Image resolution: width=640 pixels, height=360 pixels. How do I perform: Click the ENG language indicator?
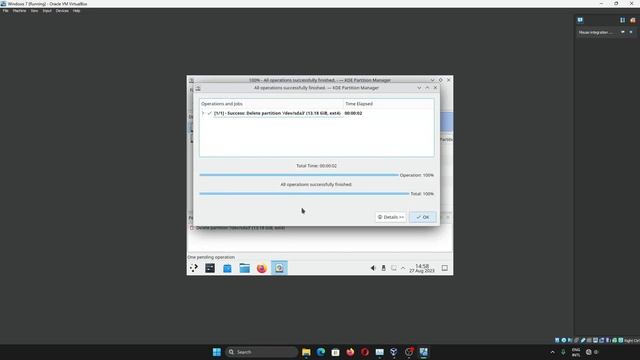click(576, 352)
